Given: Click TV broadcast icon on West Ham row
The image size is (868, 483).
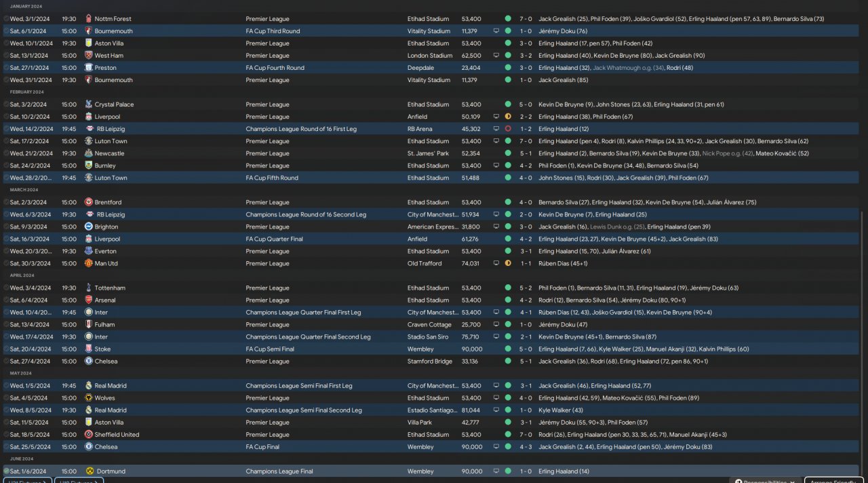Looking at the screenshot, I should pyautogui.click(x=496, y=56).
